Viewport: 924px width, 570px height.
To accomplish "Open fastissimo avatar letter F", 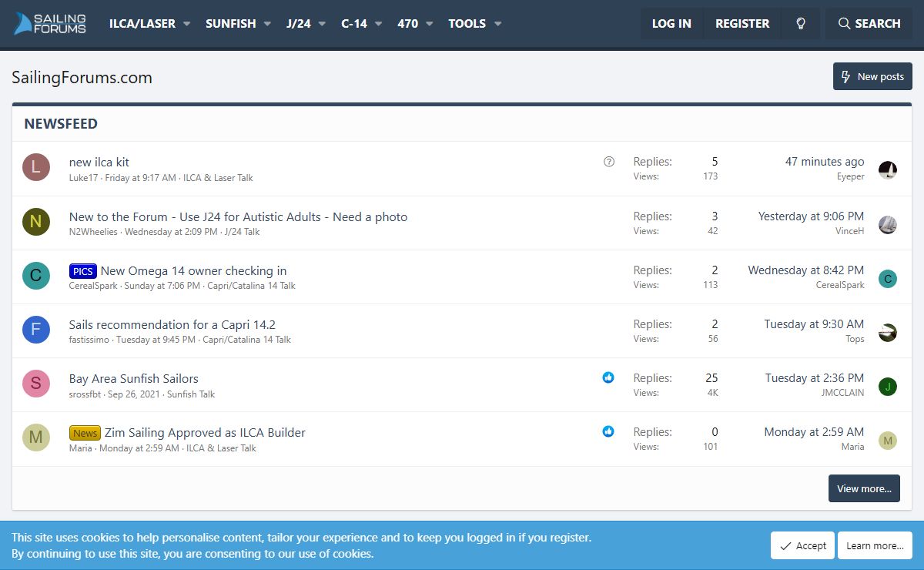I will point(36,330).
